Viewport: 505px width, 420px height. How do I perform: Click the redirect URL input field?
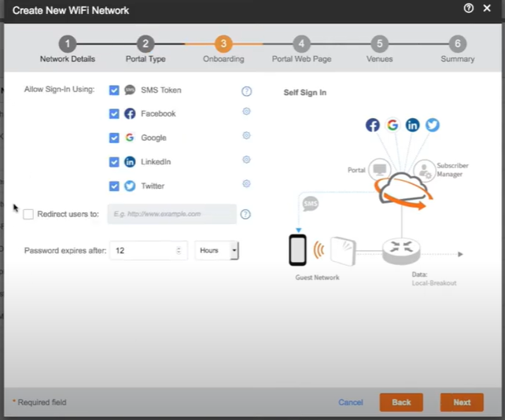click(171, 214)
